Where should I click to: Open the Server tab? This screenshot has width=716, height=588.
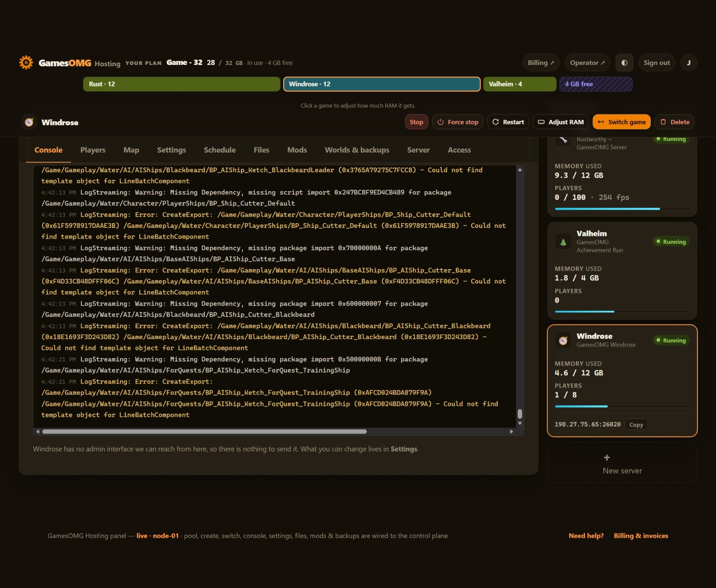(418, 150)
